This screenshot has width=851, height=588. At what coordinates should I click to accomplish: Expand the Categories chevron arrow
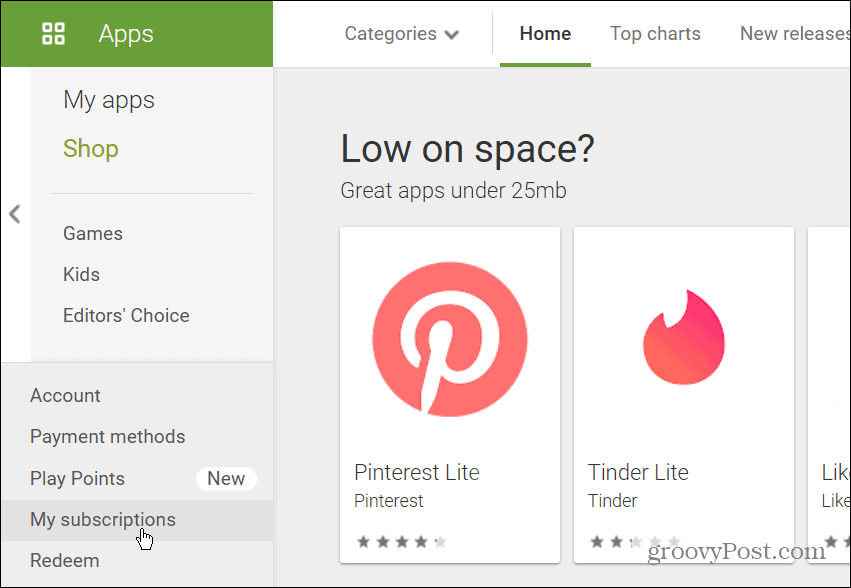coord(452,34)
